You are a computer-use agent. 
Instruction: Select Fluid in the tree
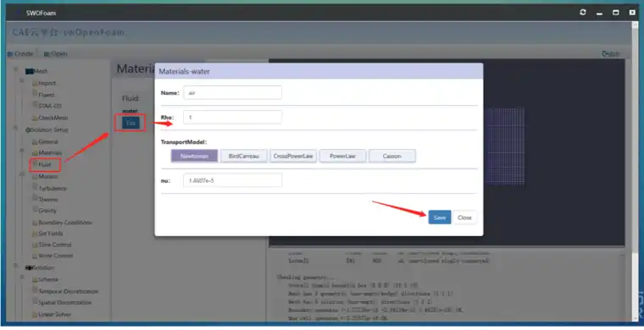tap(44, 165)
